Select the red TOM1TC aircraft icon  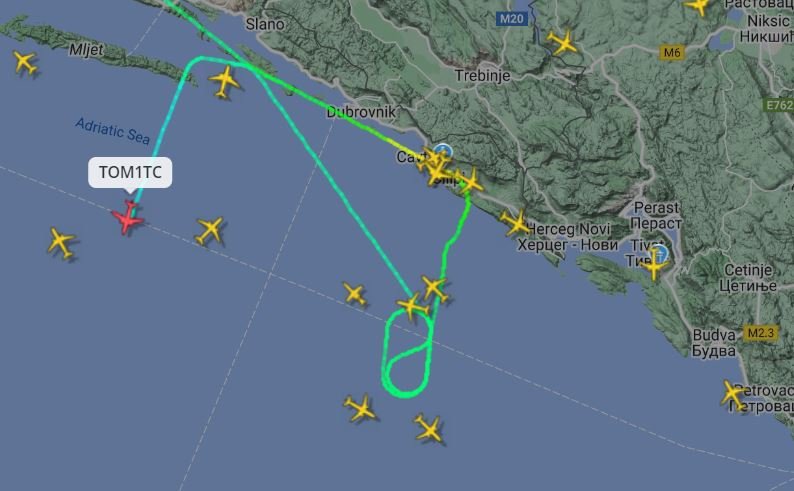click(128, 218)
